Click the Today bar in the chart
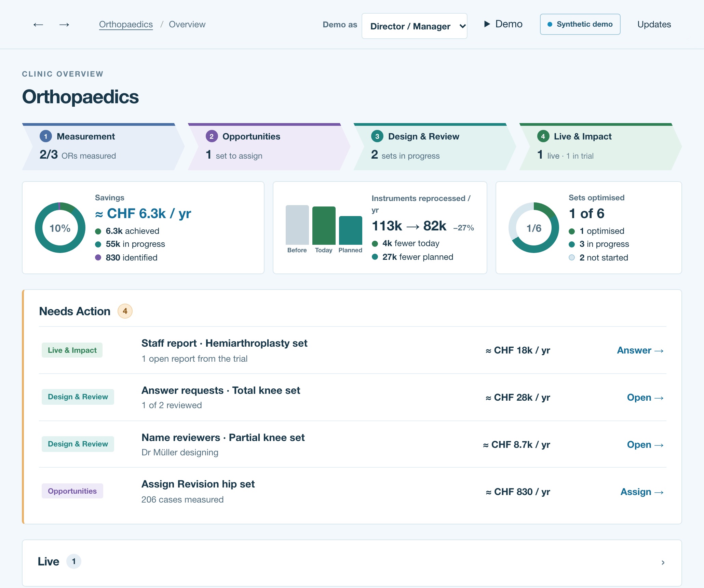The height and width of the screenshot is (588, 704). [324, 226]
